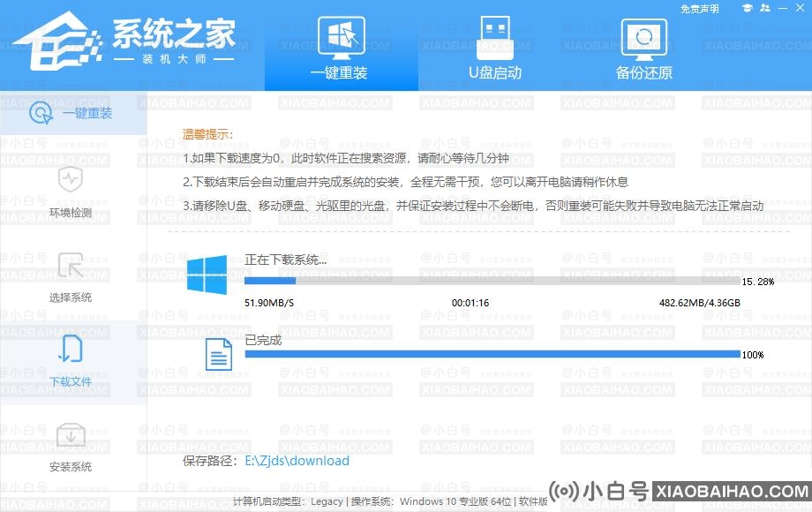
Task: Click the 温馨提示 heading
Action: click(207, 134)
